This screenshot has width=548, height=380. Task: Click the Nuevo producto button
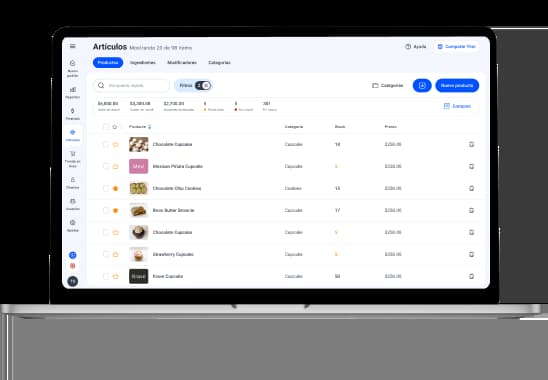pos(457,86)
